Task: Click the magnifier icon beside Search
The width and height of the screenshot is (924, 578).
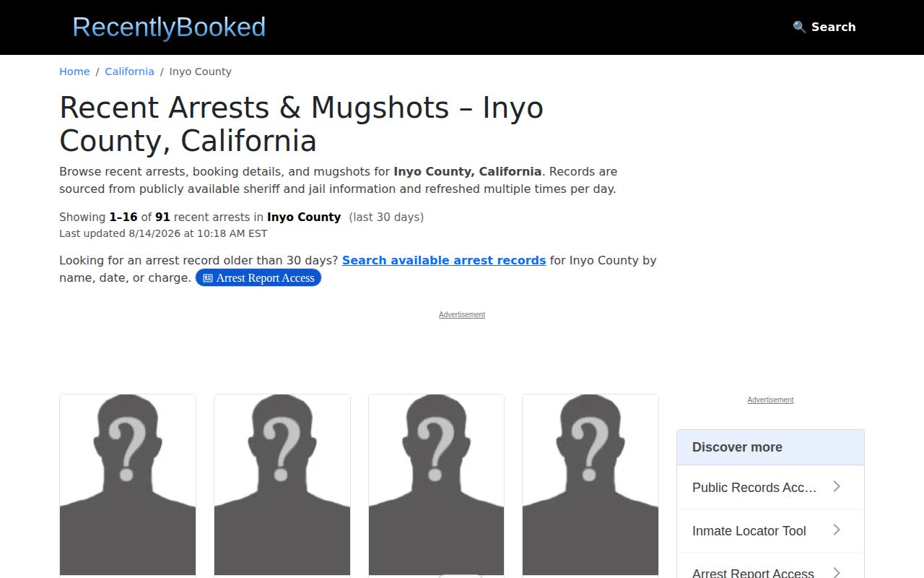Action: (x=799, y=27)
